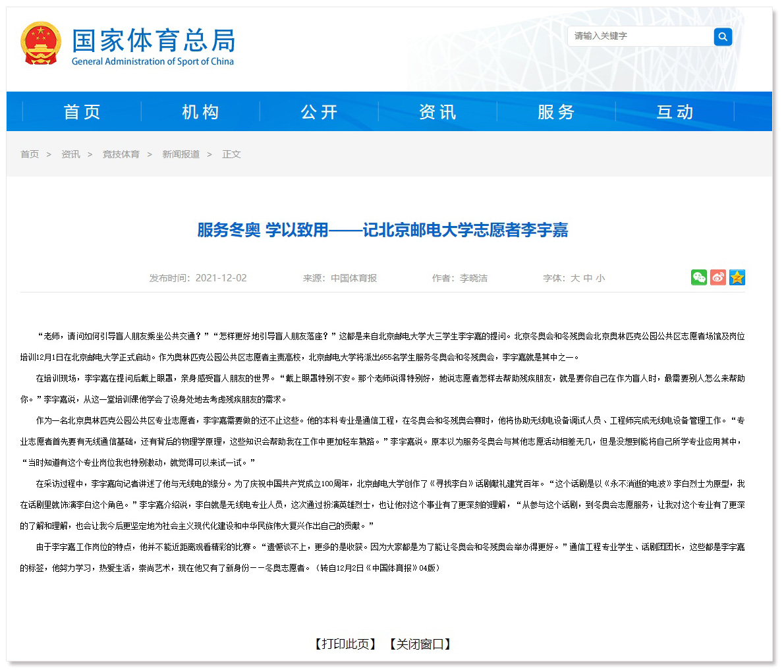Click the yellow star favorite icon
The image size is (784, 672).
[x=737, y=277]
